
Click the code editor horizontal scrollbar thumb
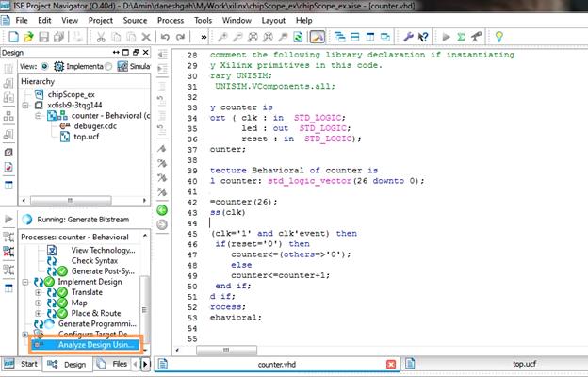pyautogui.click(x=226, y=351)
